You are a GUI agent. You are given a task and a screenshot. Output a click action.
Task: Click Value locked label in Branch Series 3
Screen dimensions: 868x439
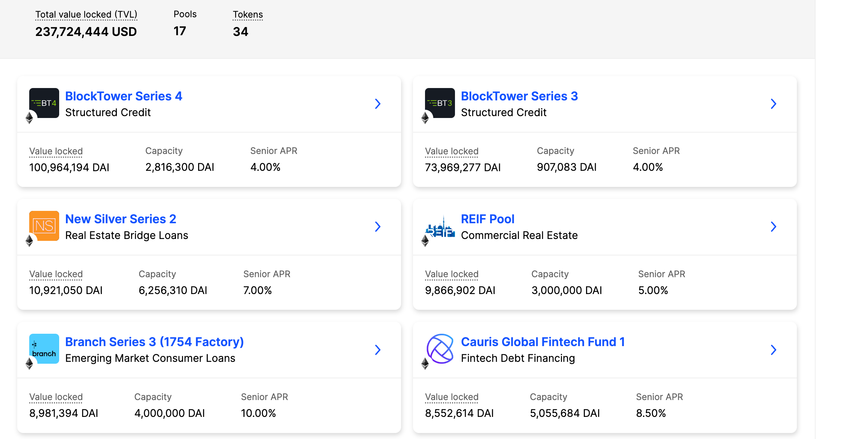[56, 397]
